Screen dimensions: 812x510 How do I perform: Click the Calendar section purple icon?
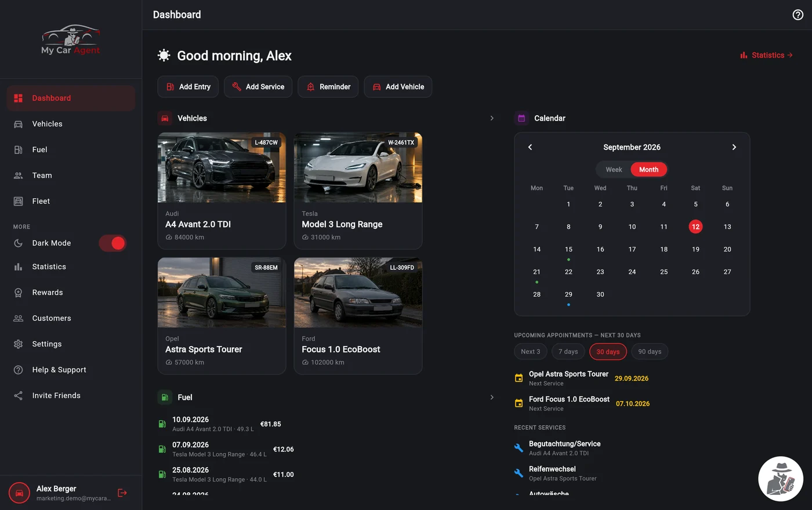tap(521, 118)
